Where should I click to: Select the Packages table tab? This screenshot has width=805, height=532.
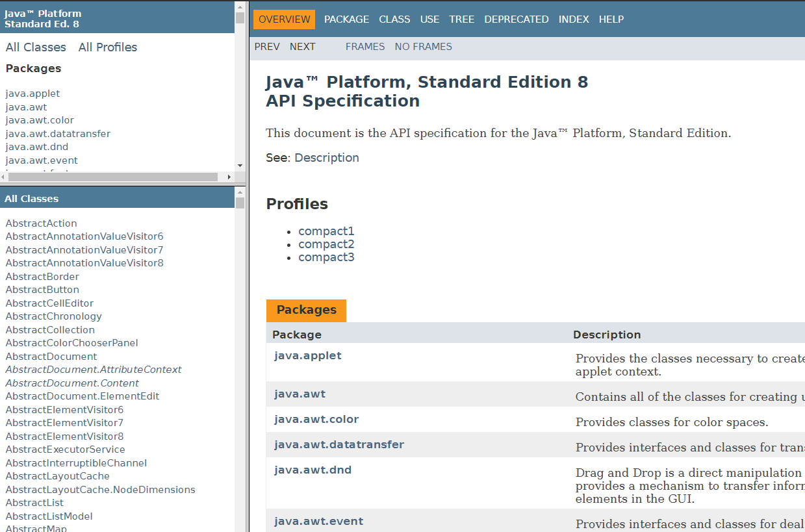click(x=306, y=310)
